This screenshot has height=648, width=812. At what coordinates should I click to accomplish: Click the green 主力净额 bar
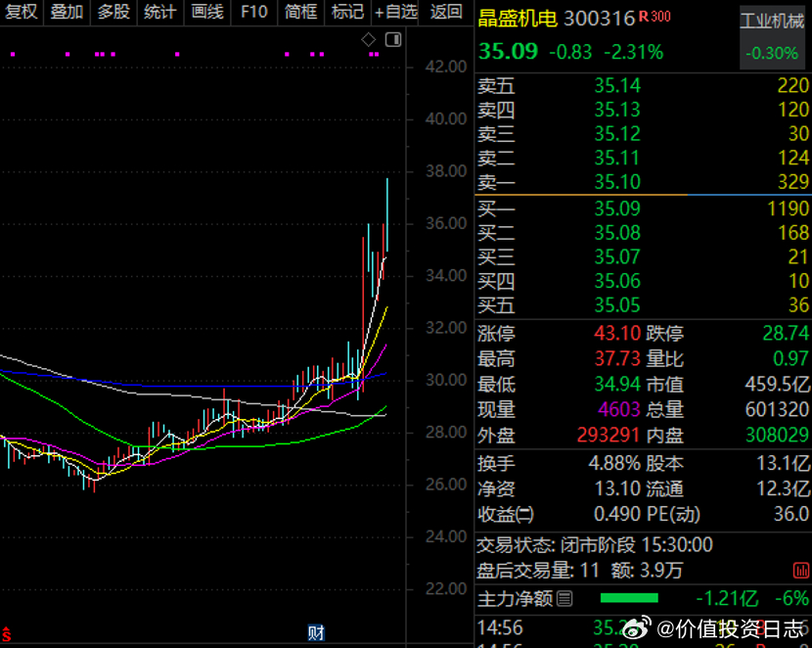tap(629, 598)
